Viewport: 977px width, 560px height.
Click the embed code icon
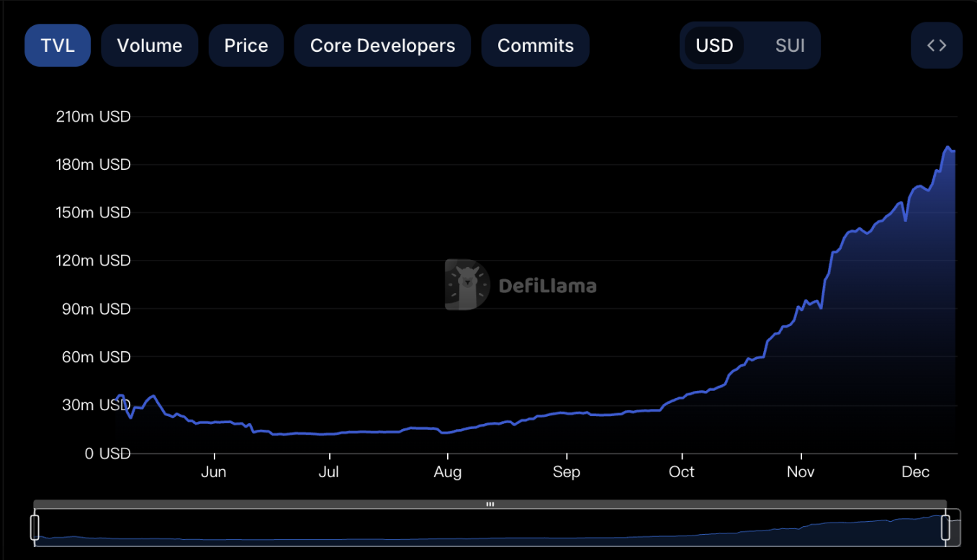click(936, 45)
